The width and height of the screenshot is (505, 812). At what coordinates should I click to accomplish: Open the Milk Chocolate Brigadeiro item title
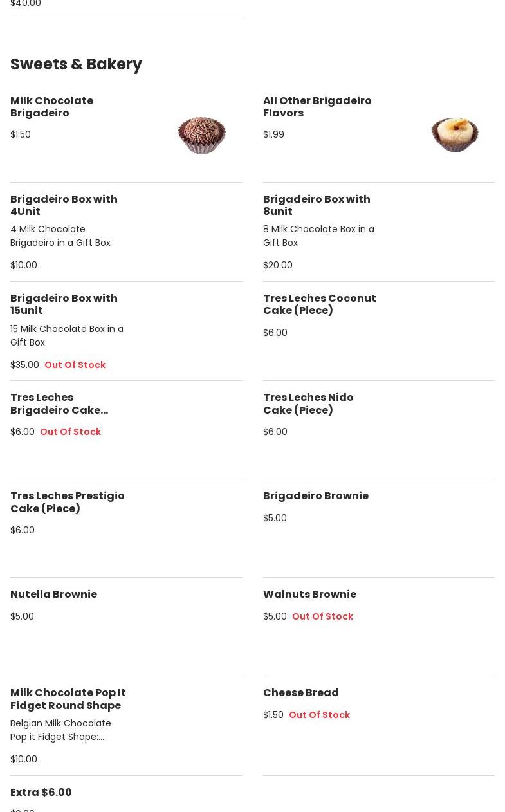(x=51, y=107)
